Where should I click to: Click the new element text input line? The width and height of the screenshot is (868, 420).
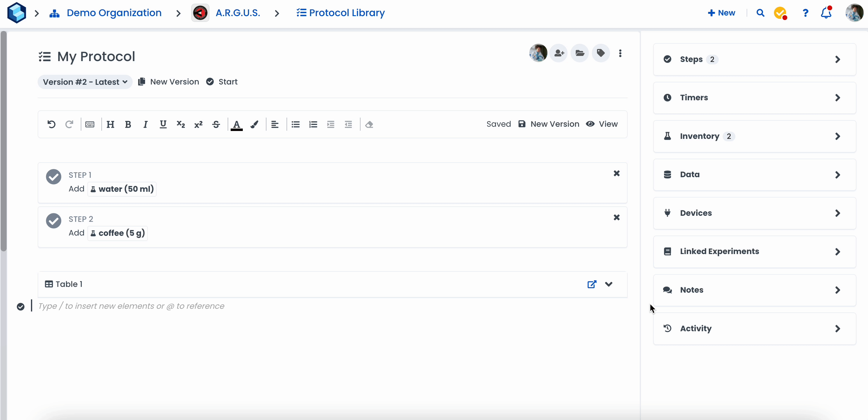(131, 306)
